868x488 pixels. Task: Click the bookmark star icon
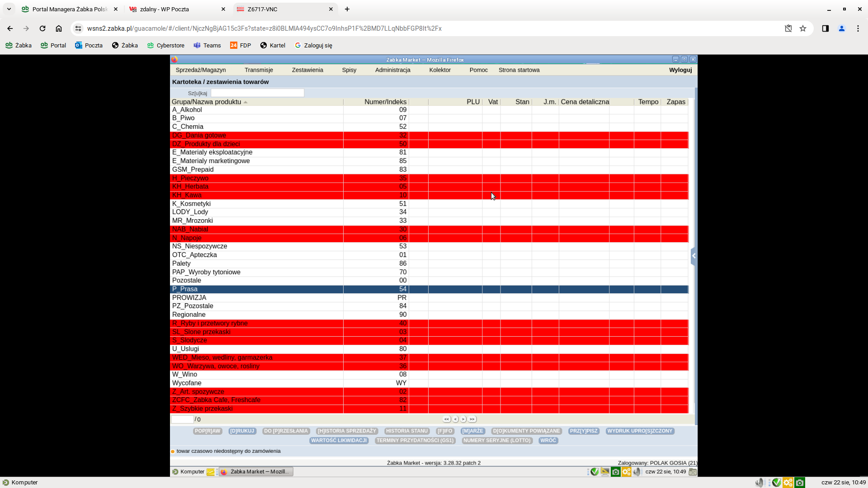pyautogui.click(x=803, y=28)
